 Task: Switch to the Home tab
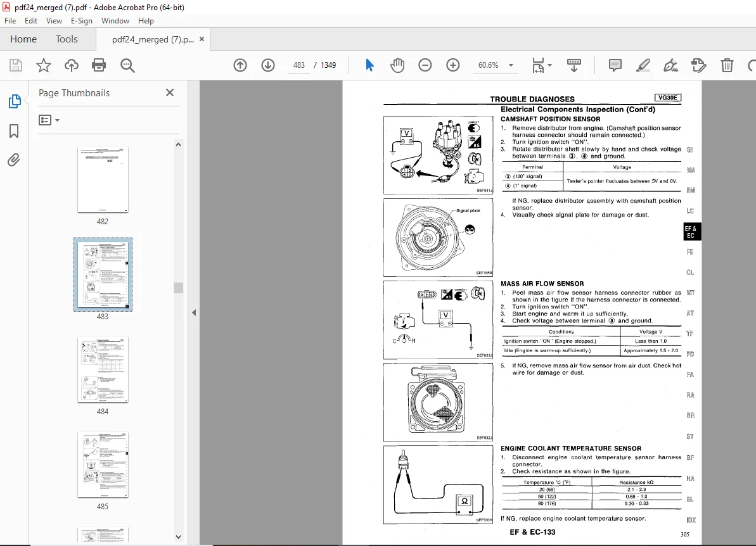(x=23, y=39)
